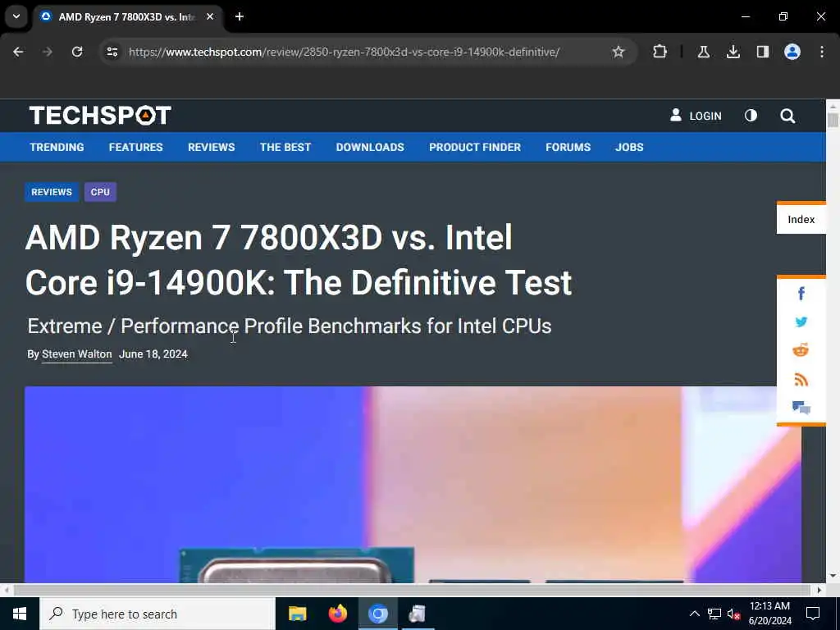The height and width of the screenshot is (630, 840).
Task: Open the Chrome profile avatar
Action: tap(792, 52)
